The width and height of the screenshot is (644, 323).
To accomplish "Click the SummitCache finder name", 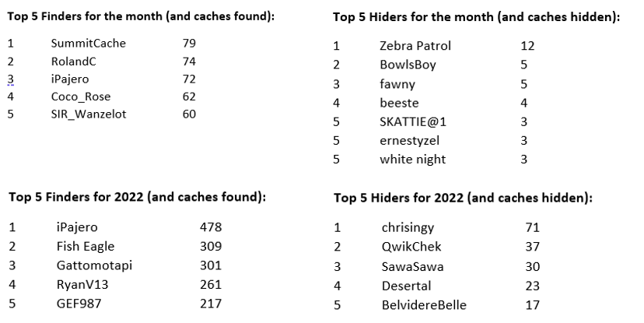I will coord(89,43).
